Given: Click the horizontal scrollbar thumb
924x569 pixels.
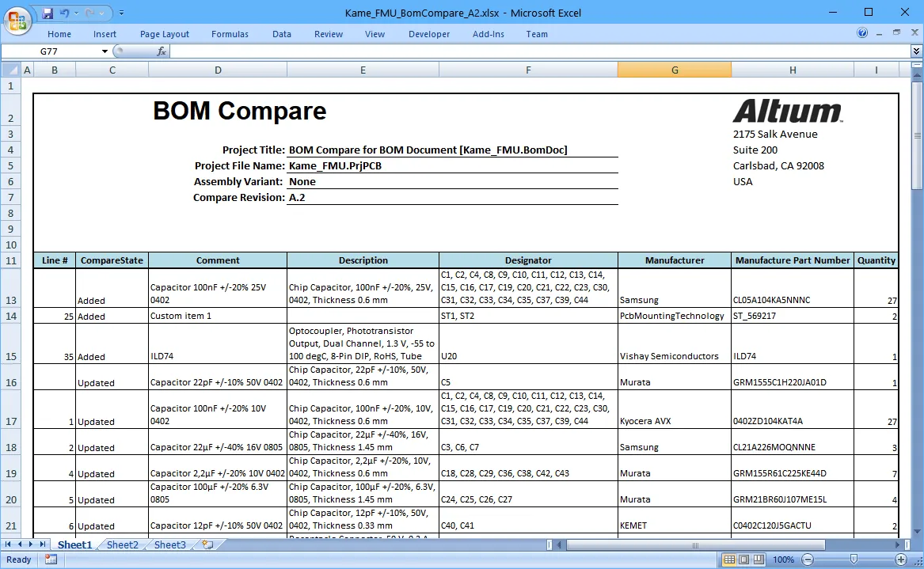Looking at the screenshot, I should pos(695,544).
